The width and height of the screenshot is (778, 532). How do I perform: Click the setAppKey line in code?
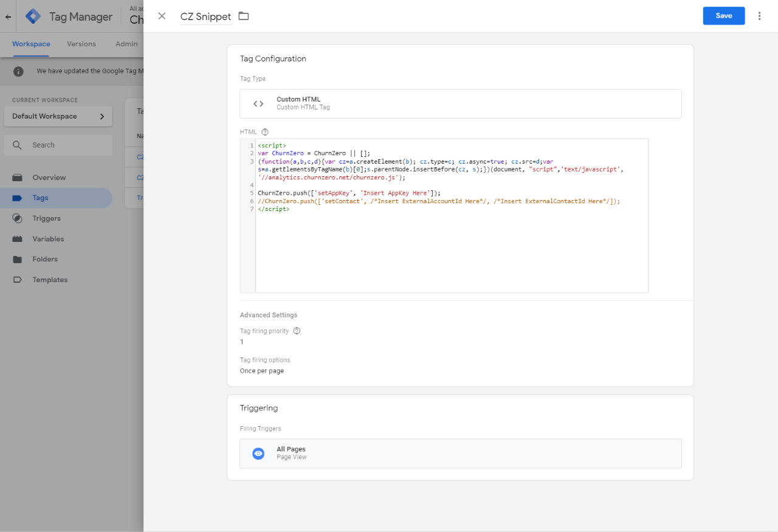pyautogui.click(x=349, y=193)
